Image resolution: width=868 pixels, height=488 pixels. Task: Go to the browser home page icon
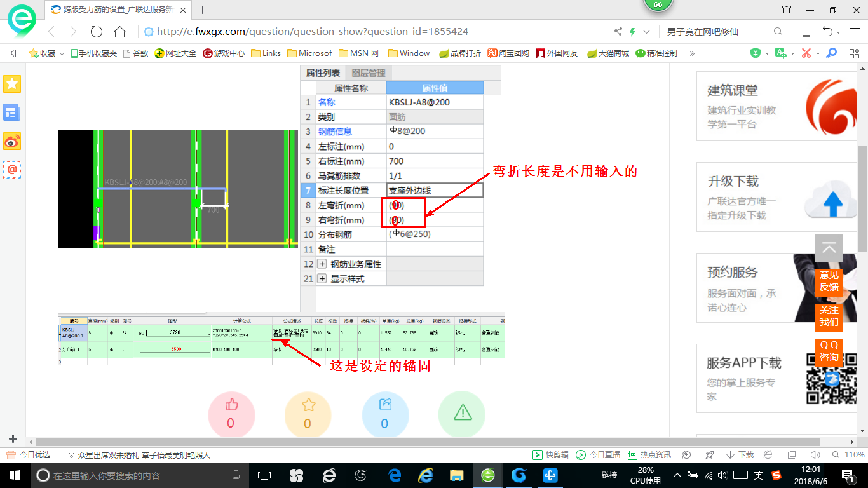[119, 32]
